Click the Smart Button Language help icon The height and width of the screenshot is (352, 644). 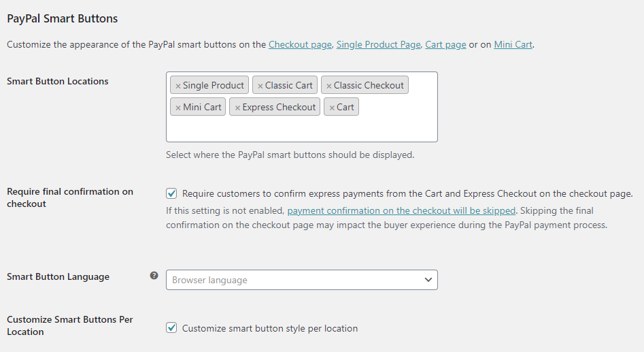pyautogui.click(x=154, y=276)
